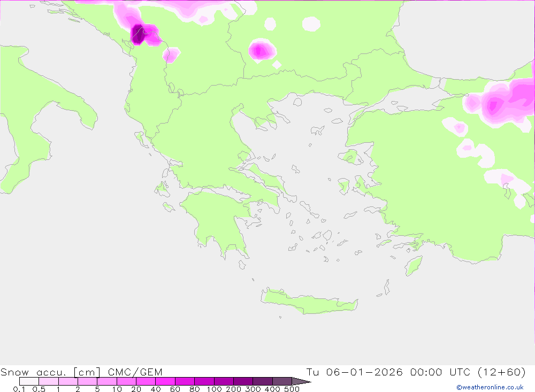Click the dark purple snow maximum on map
The image size is (535, 392).
(137, 35)
